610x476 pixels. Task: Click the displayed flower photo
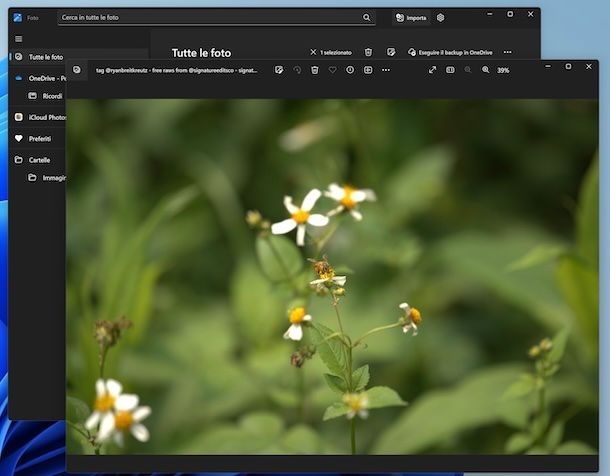pos(332,276)
